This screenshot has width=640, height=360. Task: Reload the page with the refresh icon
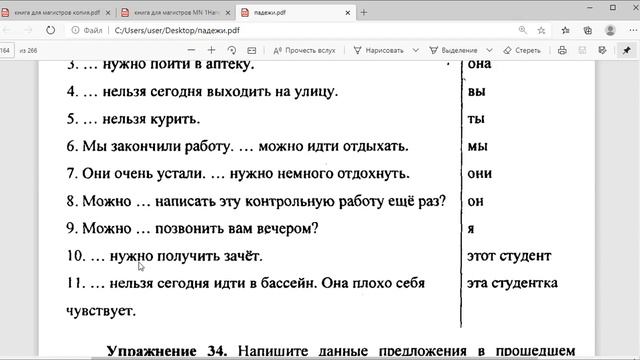coord(50,30)
